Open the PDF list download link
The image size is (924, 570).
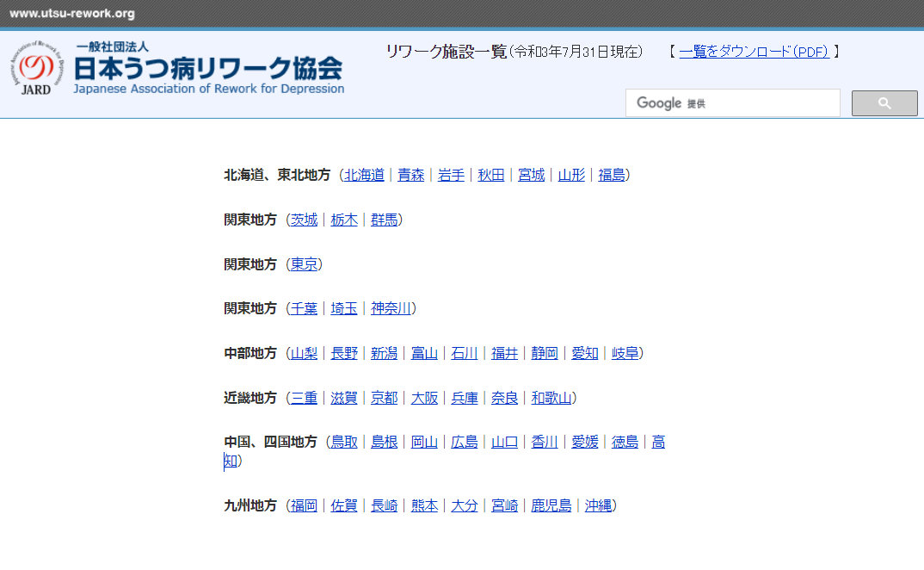(754, 52)
